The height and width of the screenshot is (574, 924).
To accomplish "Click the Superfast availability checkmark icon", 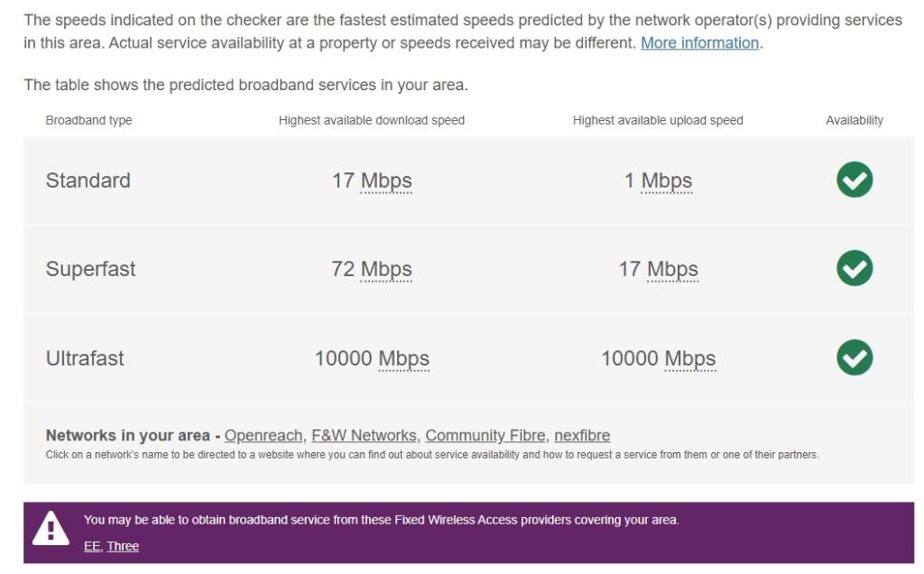I will click(x=854, y=268).
